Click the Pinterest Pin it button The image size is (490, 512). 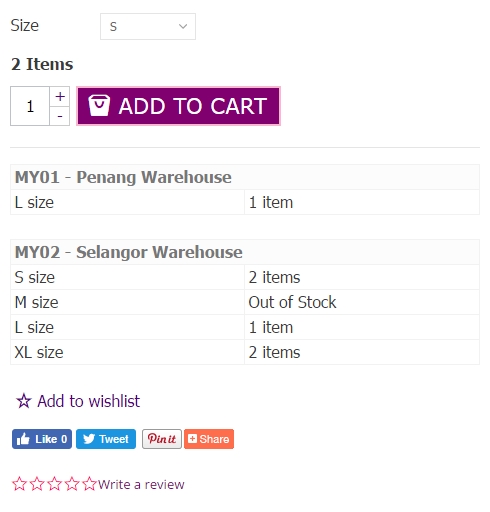tap(162, 439)
